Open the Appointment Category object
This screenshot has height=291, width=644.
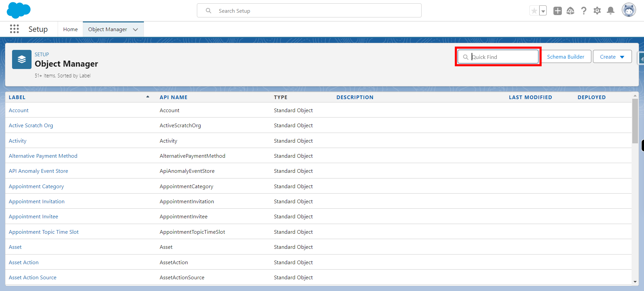tap(36, 187)
